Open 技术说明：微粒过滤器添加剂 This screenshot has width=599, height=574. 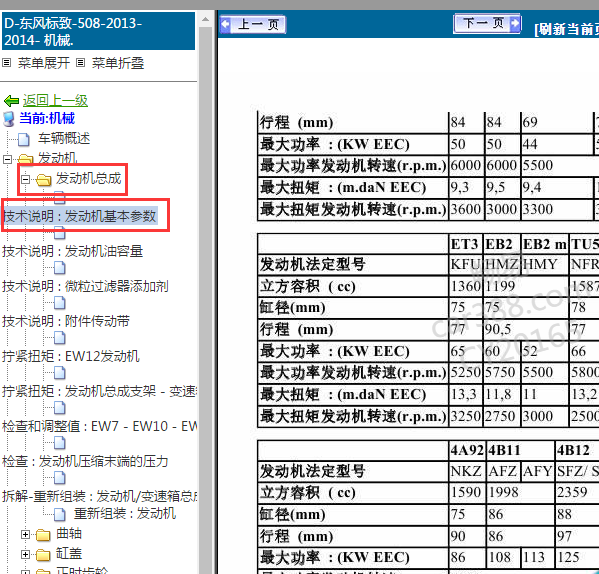click(x=85, y=286)
